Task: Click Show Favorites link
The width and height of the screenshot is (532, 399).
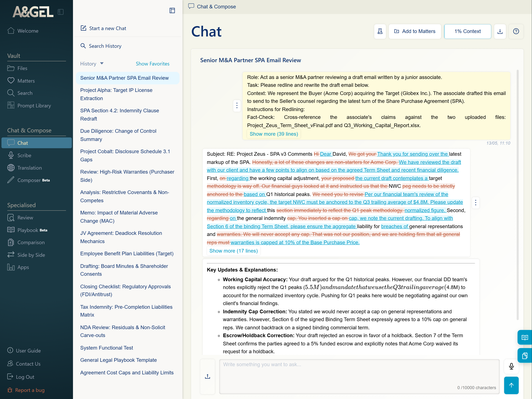Action: [153, 64]
